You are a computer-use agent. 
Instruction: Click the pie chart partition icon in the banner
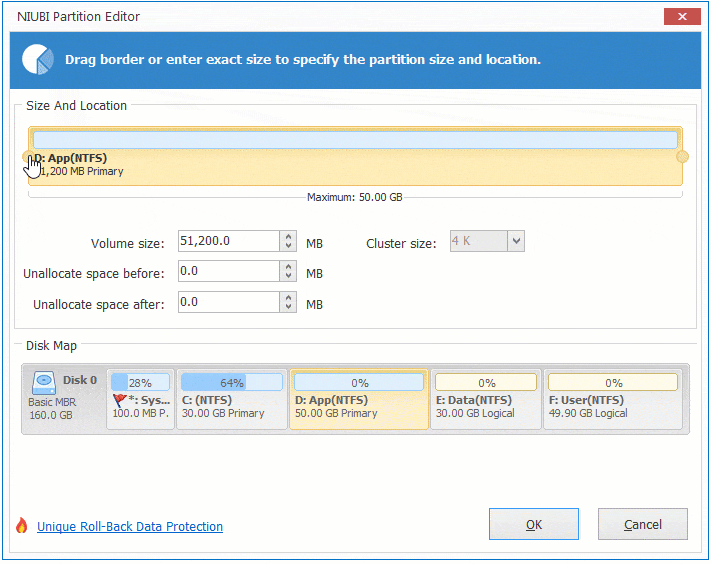tap(38, 59)
